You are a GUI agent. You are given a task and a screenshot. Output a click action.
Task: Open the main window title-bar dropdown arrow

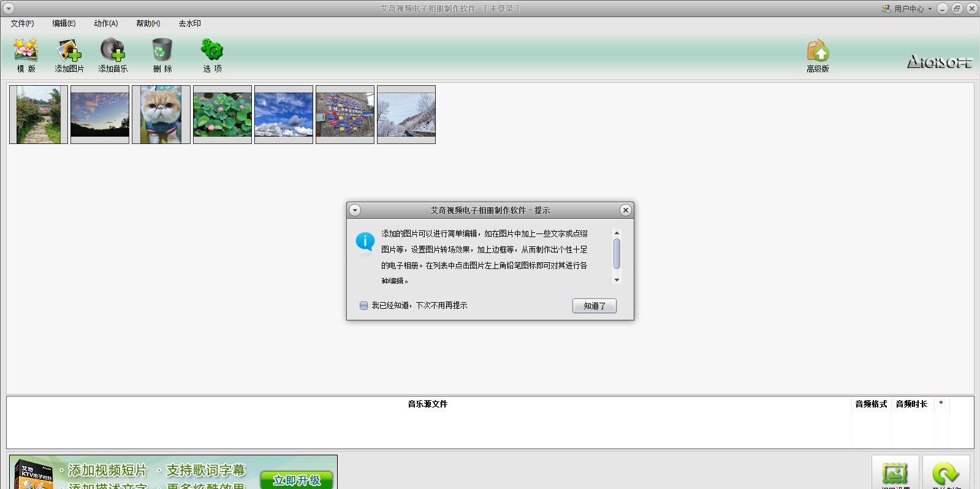tap(9, 9)
